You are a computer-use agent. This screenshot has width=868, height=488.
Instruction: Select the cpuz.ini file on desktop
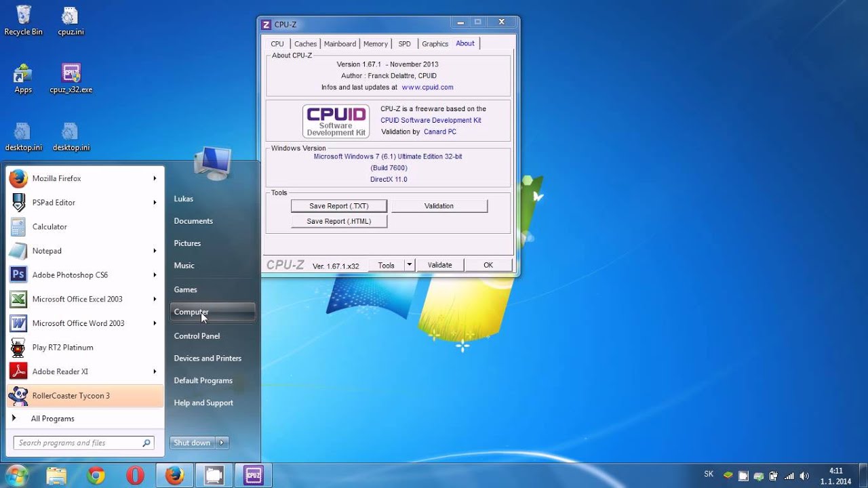click(x=71, y=20)
